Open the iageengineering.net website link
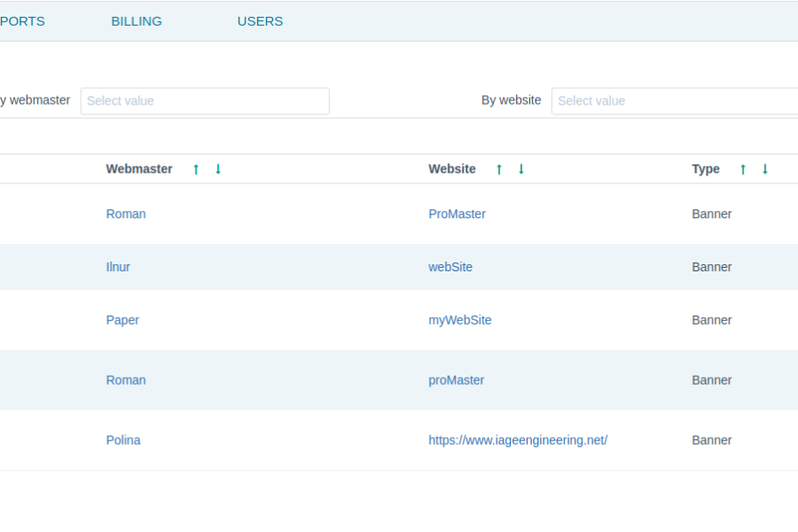The width and height of the screenshot is (798, 532). click(518, 441)
